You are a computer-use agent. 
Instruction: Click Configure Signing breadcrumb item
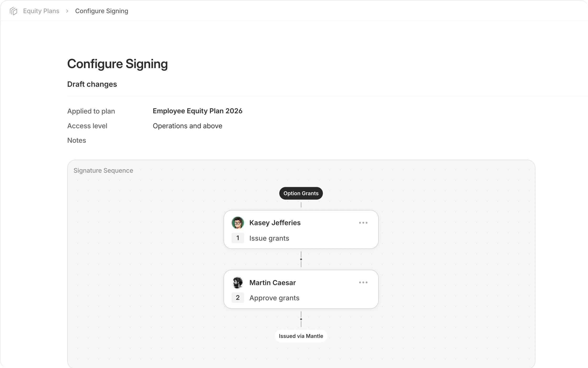point(102,11)
